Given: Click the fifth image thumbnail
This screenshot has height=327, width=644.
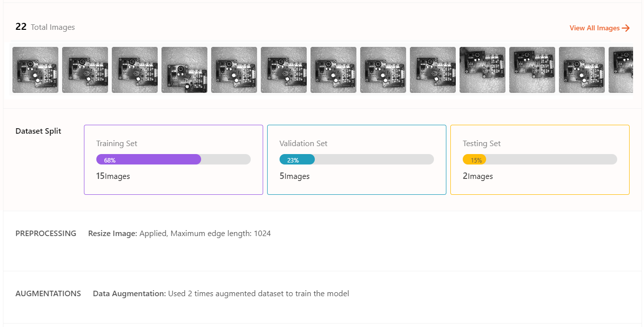Looking at the screenshot, I should [x=234, y=70].
